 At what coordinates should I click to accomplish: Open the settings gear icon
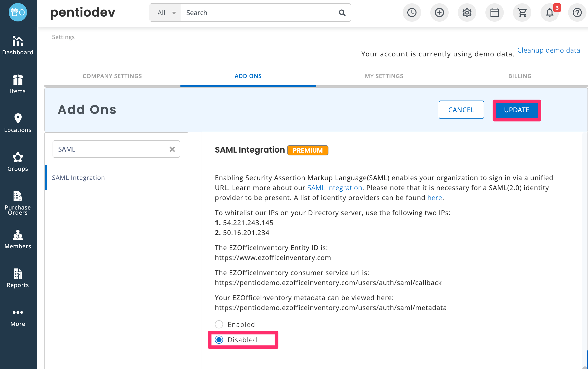[467, 13]
